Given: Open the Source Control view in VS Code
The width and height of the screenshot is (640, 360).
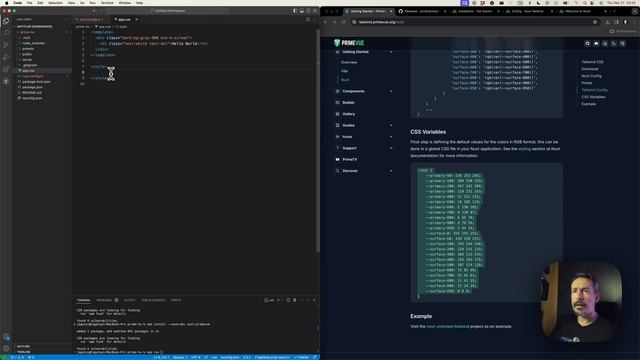Looking at the screenshot, I should pos(6,45).
